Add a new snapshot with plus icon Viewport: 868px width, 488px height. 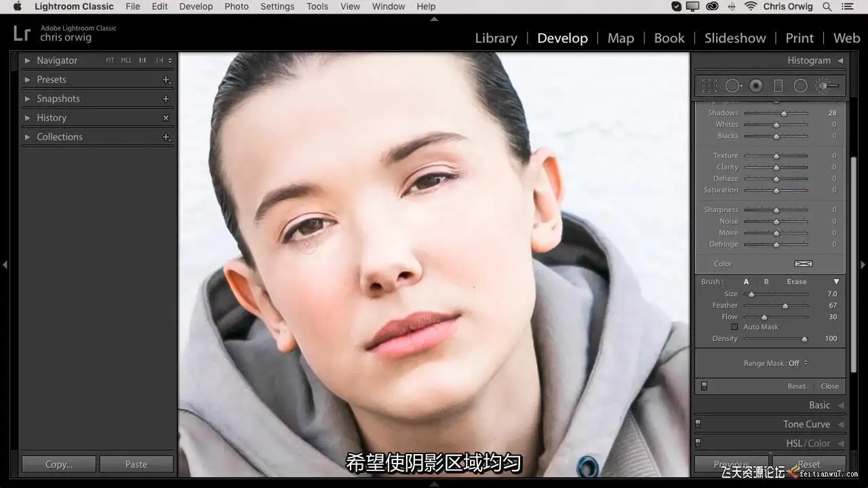coord(166,99)
